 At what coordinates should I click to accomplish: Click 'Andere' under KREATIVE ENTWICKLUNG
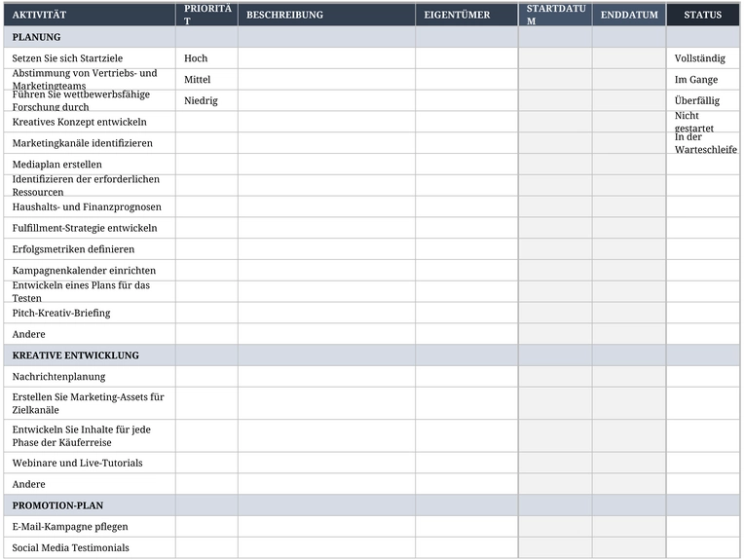90,484
